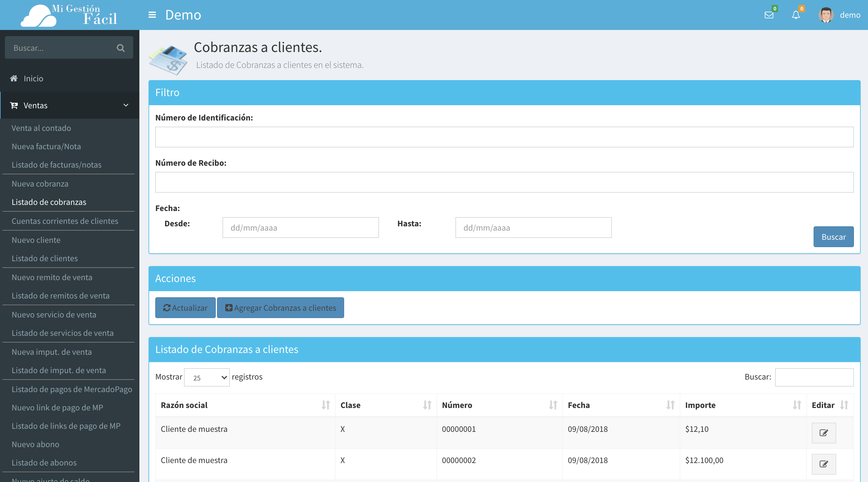Focus the Hasta date field
Image resolution: width=868 pixels, height=482 pixels.
pyautogui.click(x=533, y=228)
